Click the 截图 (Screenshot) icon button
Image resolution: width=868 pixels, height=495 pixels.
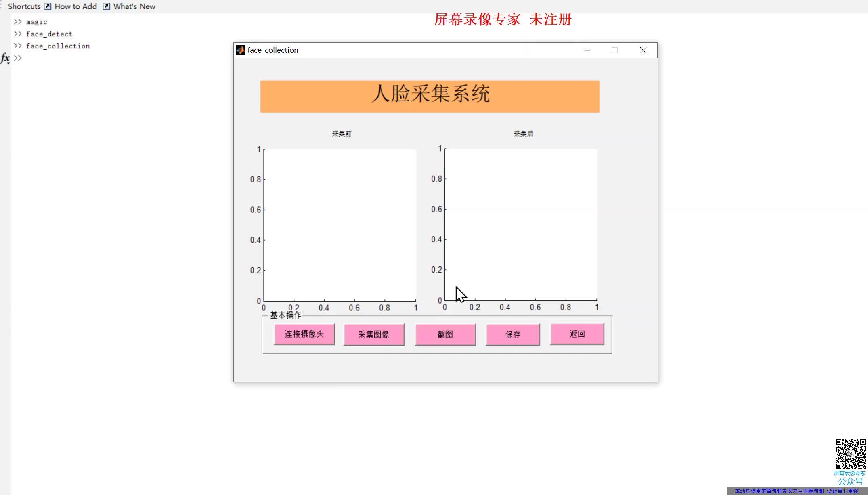pos(445,334)
